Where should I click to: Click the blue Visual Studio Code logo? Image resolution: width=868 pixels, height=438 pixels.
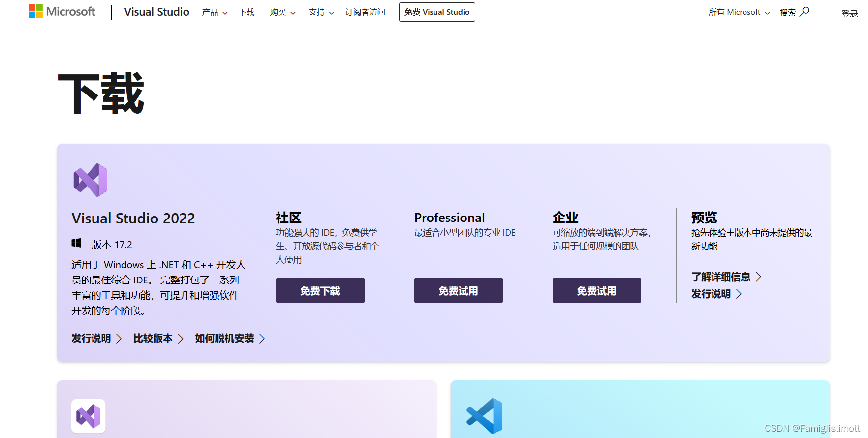pyautogui.click(x=485, y=416)
